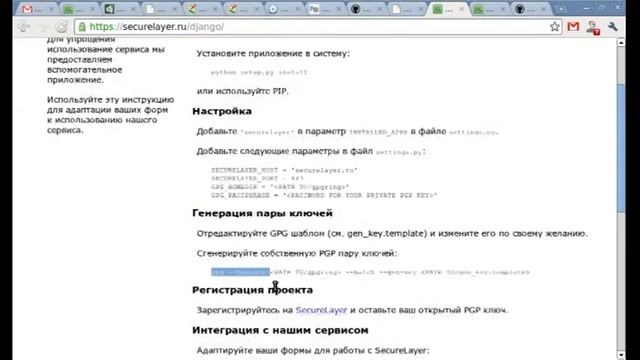Viewport: 640px width, 360px height.
Task: Click the SECURELAYER_HOST code line
Action: (284, 170)
